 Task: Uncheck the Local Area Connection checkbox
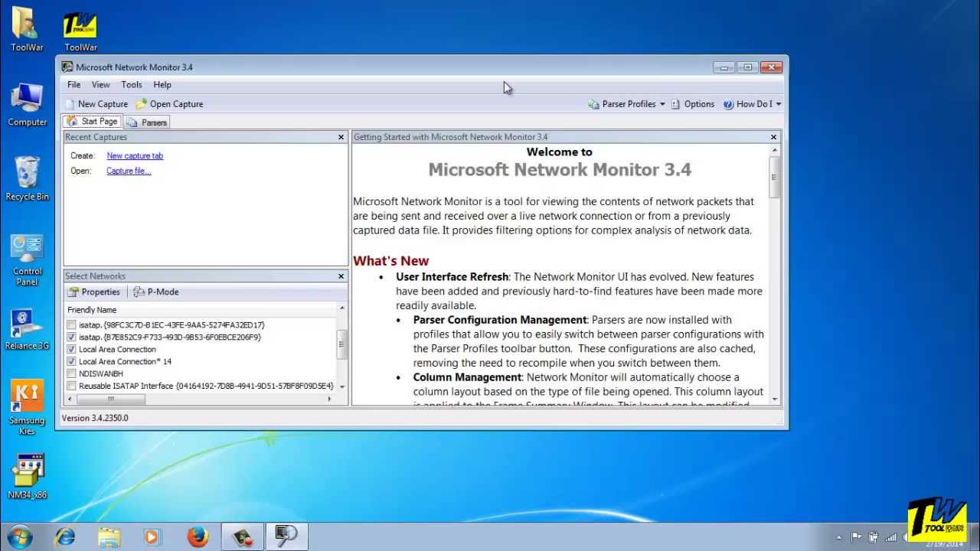pos(71,350)
